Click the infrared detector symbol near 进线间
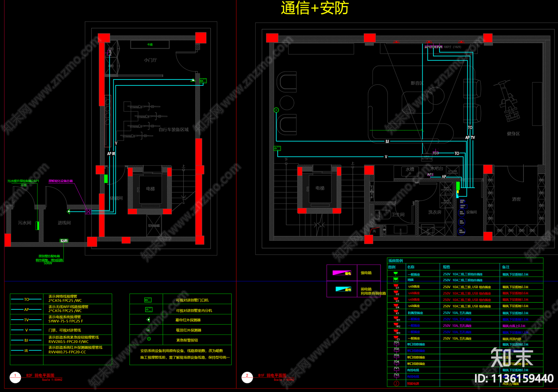This screenshot has width=558, height=392. tap(69, 212)
